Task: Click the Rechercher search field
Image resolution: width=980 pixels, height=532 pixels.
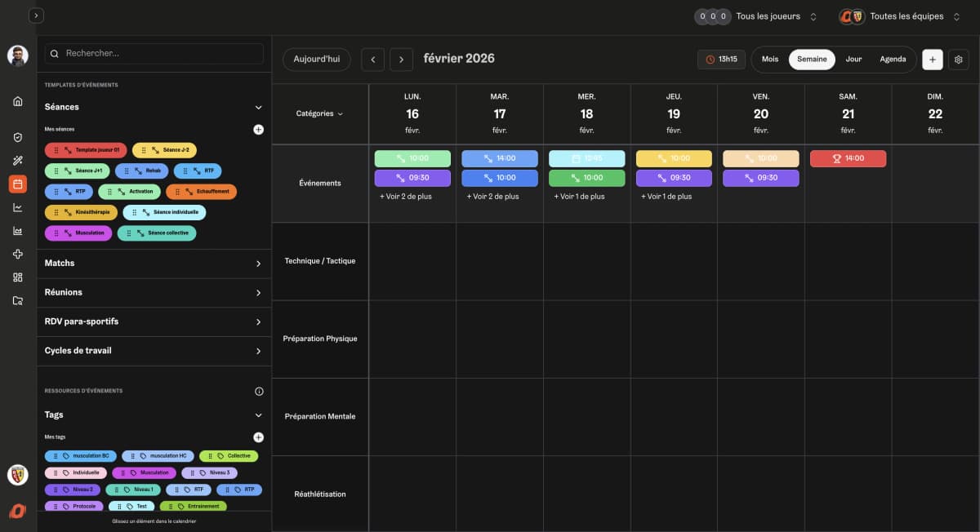Action: pyautogui.click(x=155, y=54)
